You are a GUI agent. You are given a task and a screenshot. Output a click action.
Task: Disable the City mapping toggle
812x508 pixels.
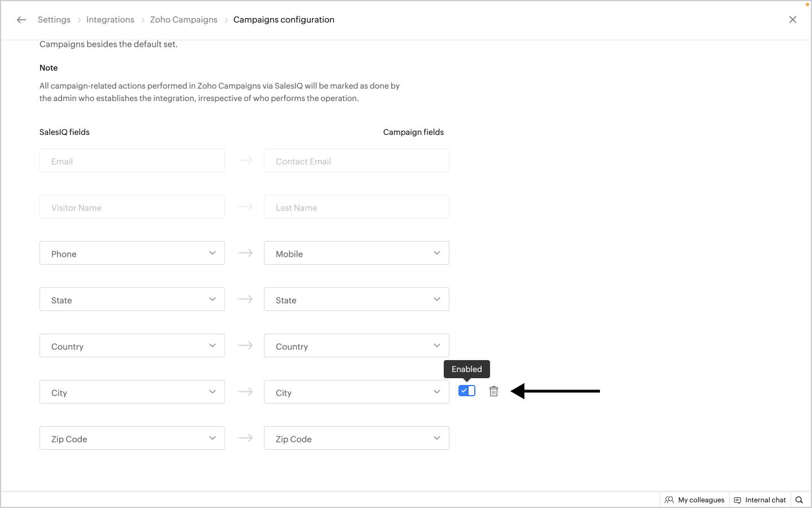click(467, 391)
